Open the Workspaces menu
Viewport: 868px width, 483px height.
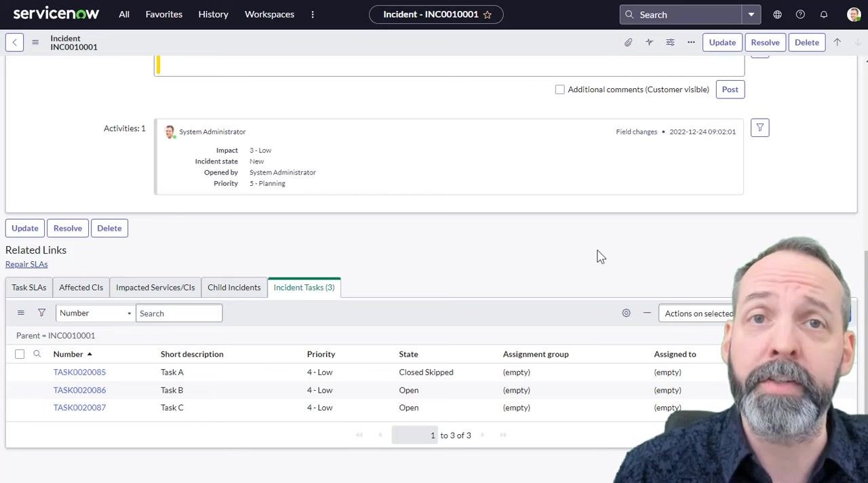point(269,14)
